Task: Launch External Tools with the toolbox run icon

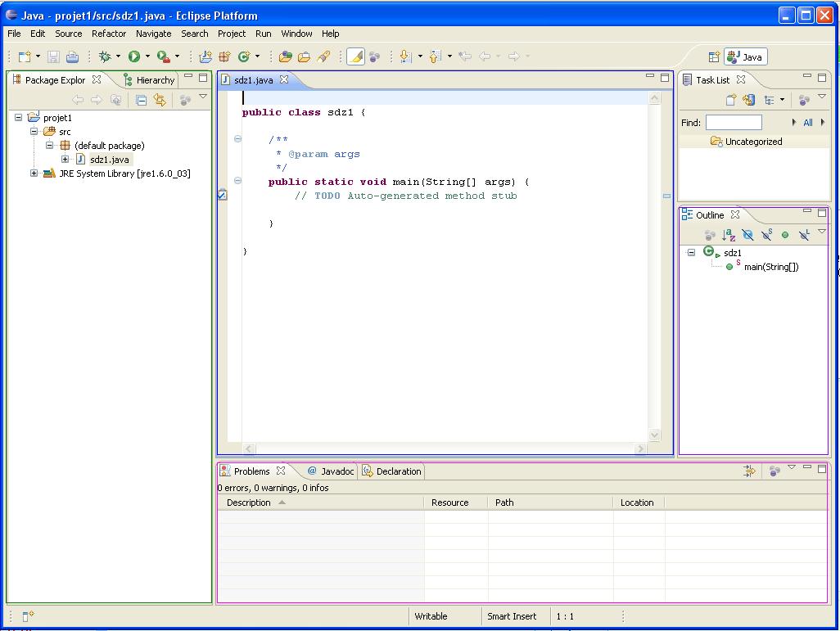Action: coord(164,56)
